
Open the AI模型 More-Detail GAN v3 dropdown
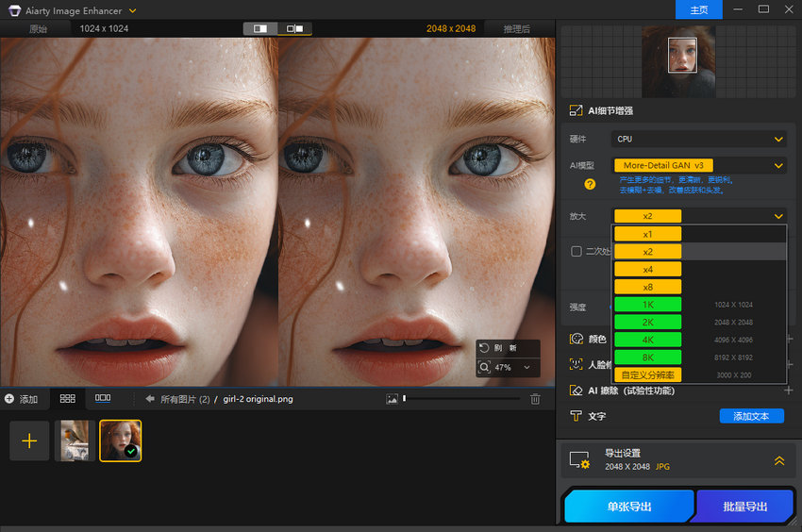tap(698, 165)
